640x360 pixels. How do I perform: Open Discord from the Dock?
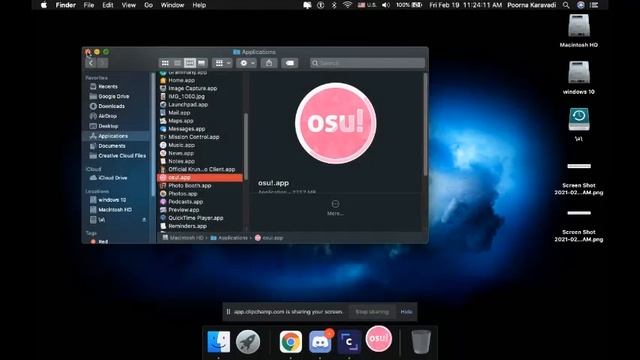[x=320, y=342]
